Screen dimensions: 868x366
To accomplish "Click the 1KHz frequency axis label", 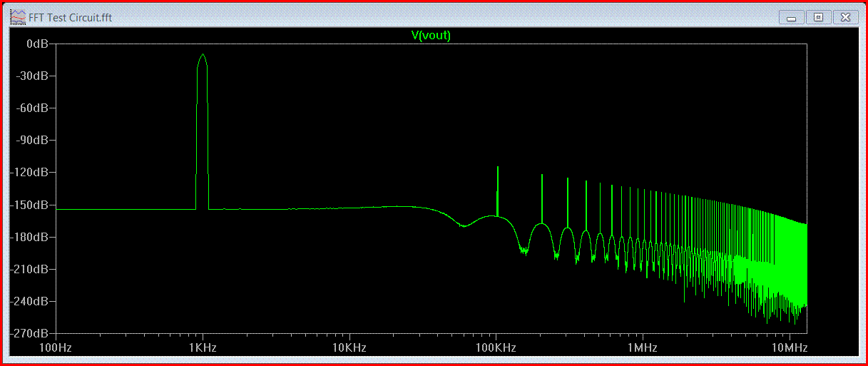I will pyautogui.click(x=203, y=347).
